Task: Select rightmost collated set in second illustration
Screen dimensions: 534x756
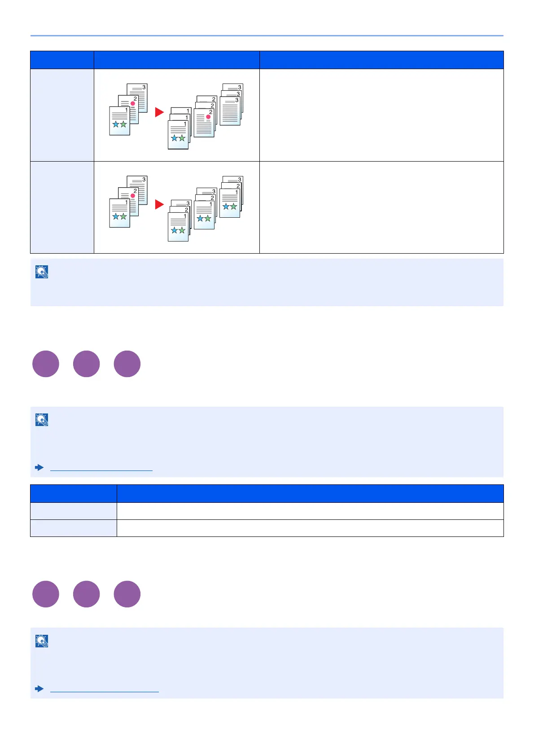Action: [232, 197]
